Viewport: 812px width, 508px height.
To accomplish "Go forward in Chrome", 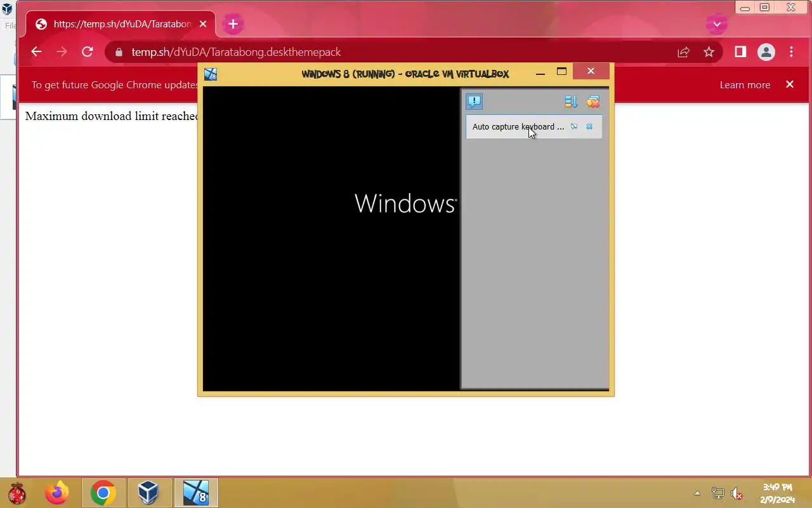I will [x=62, y=52].
